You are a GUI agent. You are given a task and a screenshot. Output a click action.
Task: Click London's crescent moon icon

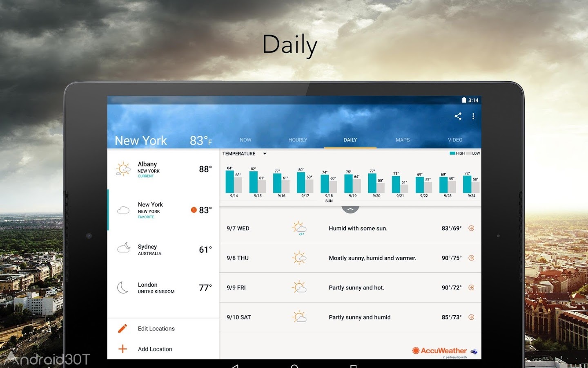[123, 287]
